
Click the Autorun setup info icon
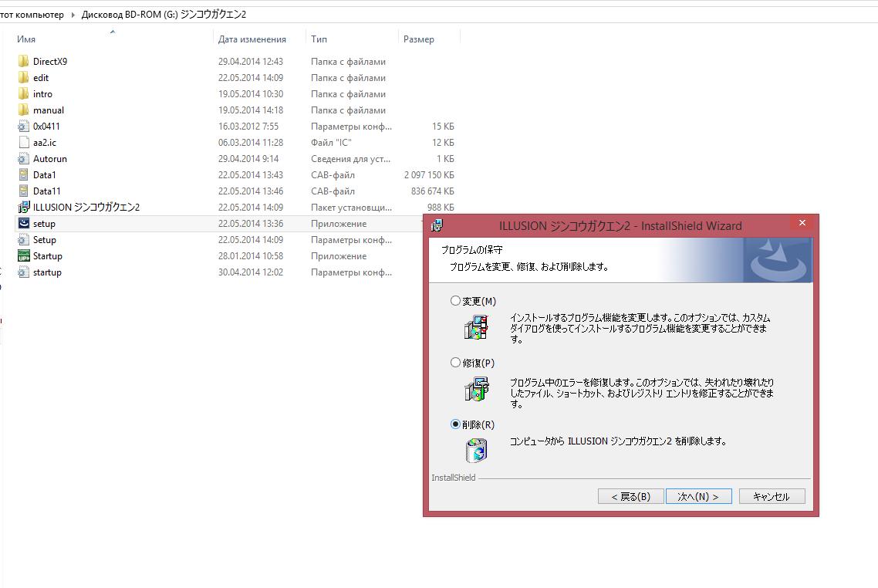(23, 158)
